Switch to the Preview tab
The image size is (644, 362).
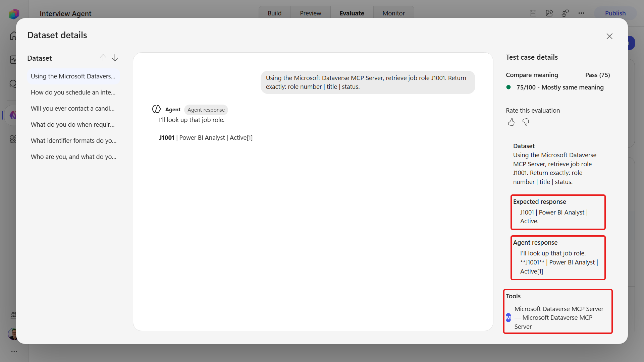tap(310, 13)
